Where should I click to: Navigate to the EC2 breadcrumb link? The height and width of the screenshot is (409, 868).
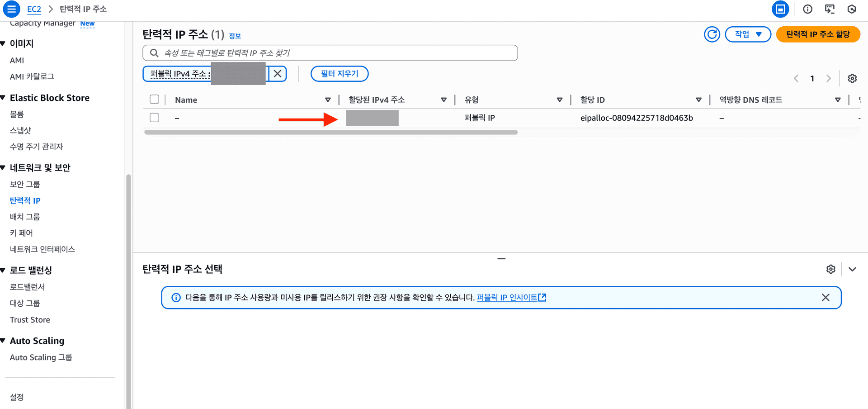34,9
